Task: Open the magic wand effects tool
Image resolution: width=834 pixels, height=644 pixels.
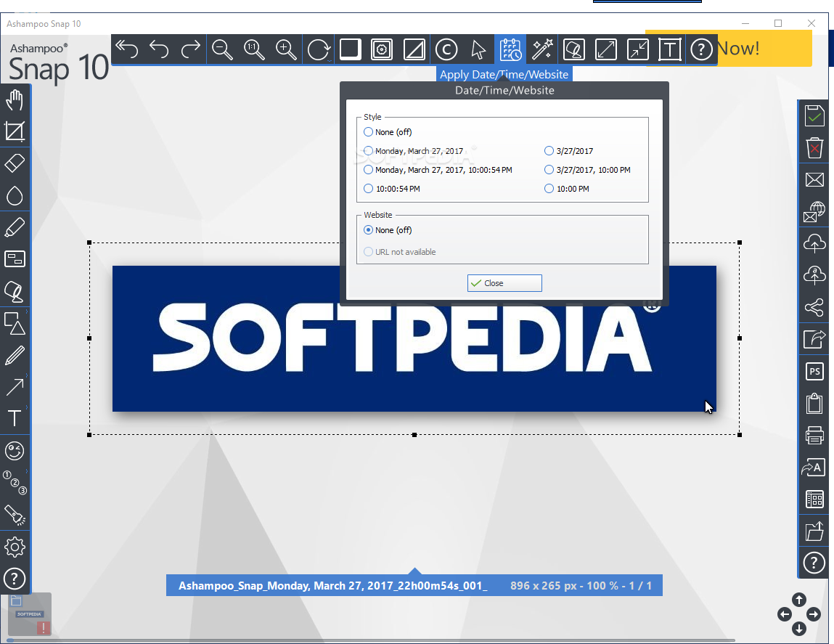Action: coord(542,49)
